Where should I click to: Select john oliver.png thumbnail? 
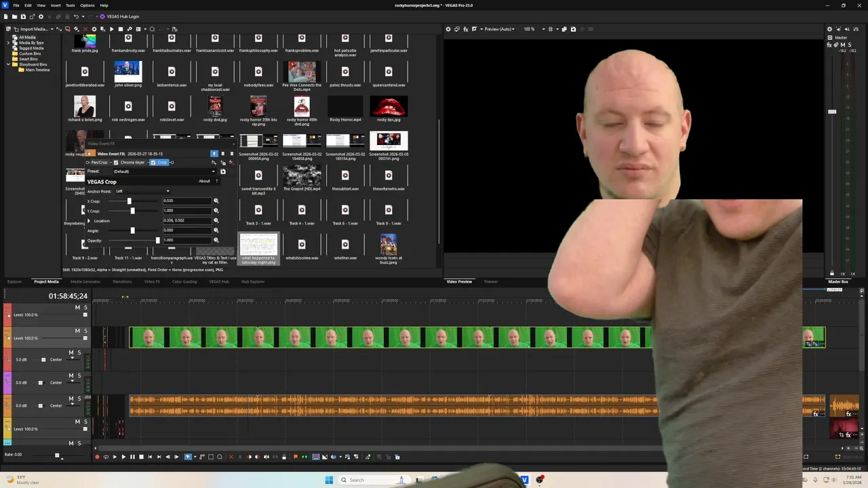(x=128, y=71)
